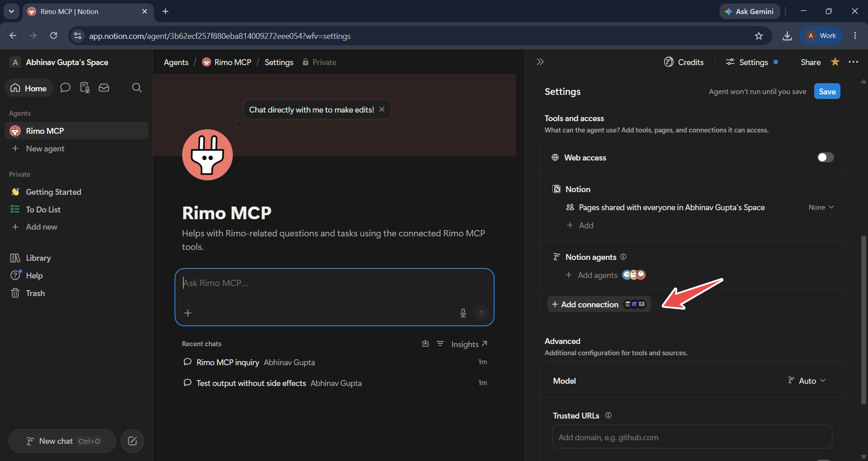Toggle Web access switch
The height and width of the screenshot is (461, 868).
(x=826, y=157)
